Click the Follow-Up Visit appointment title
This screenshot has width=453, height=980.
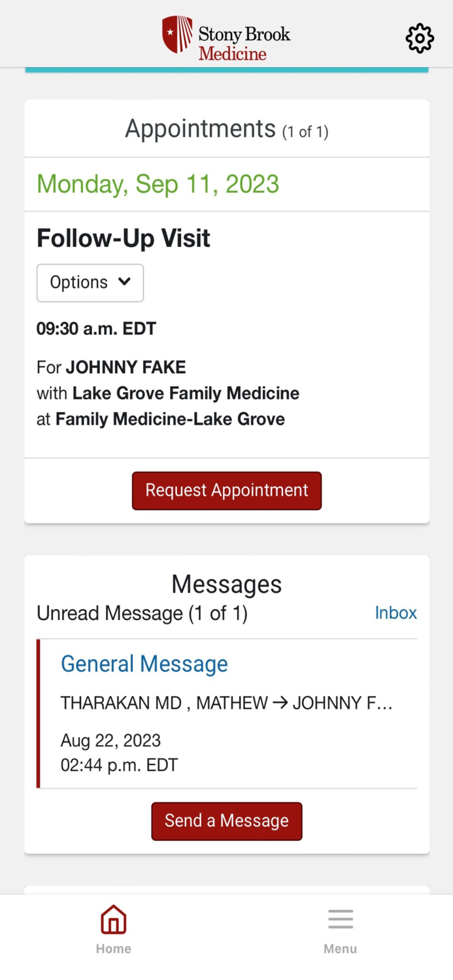[x=123, y=238]
